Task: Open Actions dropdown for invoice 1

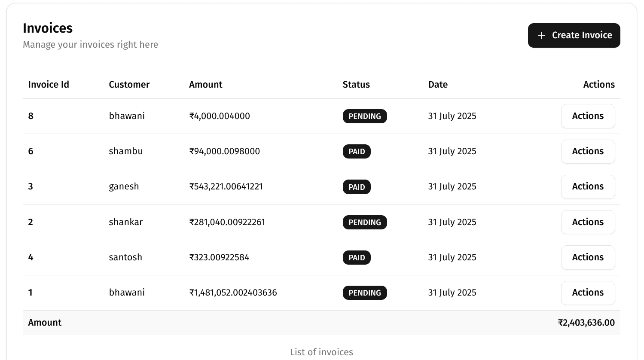Action: click(587, 293)
